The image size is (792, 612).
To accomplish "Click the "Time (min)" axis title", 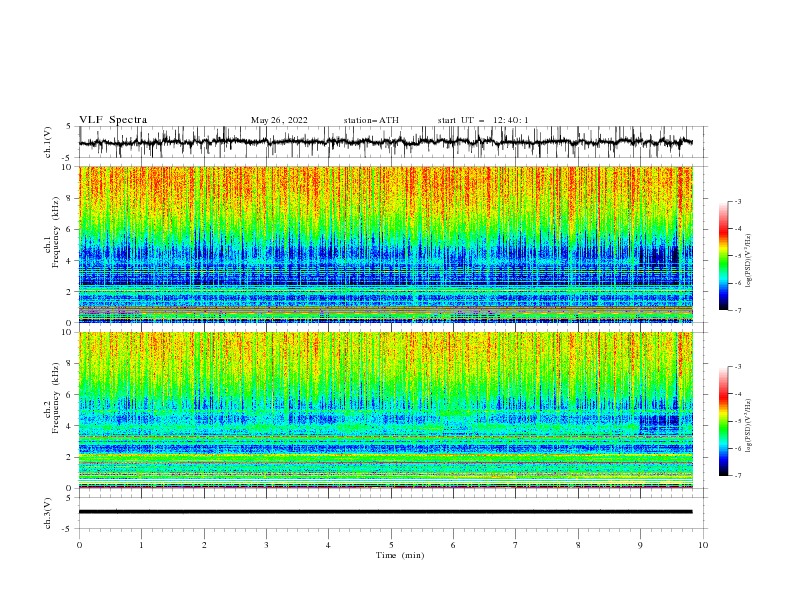I will [400, 555].
